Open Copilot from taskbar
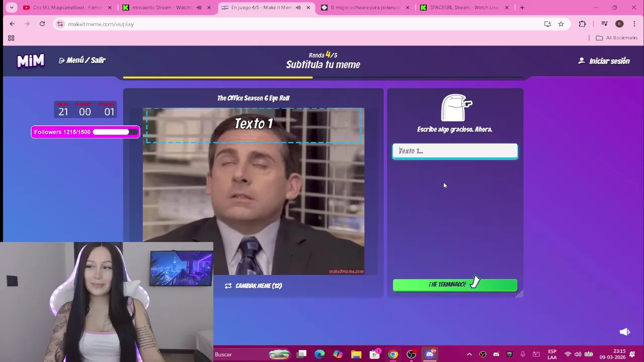Viewport: 644px width, 362px height. point(338,354)
